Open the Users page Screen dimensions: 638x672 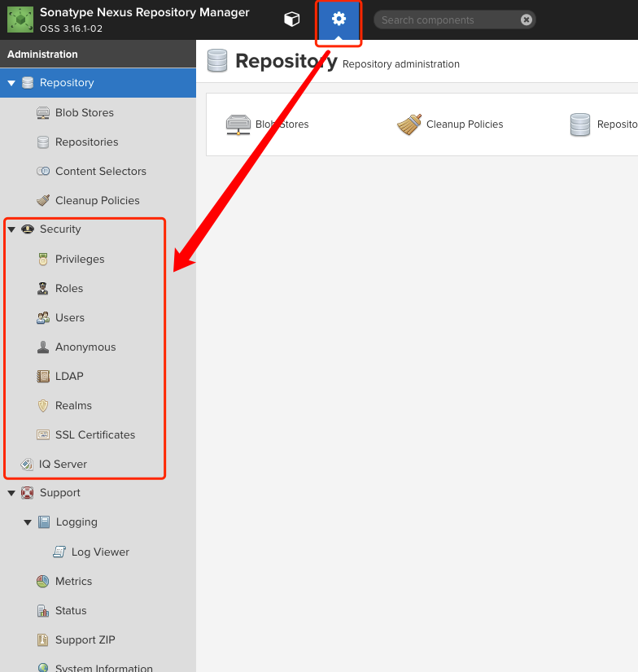tap(70, 317)
